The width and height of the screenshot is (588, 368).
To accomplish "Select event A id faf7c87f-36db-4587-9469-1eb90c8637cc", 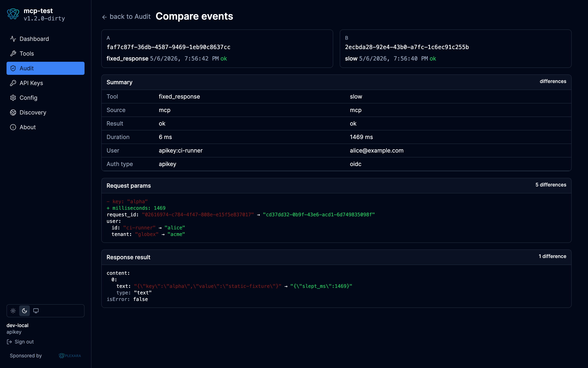I will [168, 47].
